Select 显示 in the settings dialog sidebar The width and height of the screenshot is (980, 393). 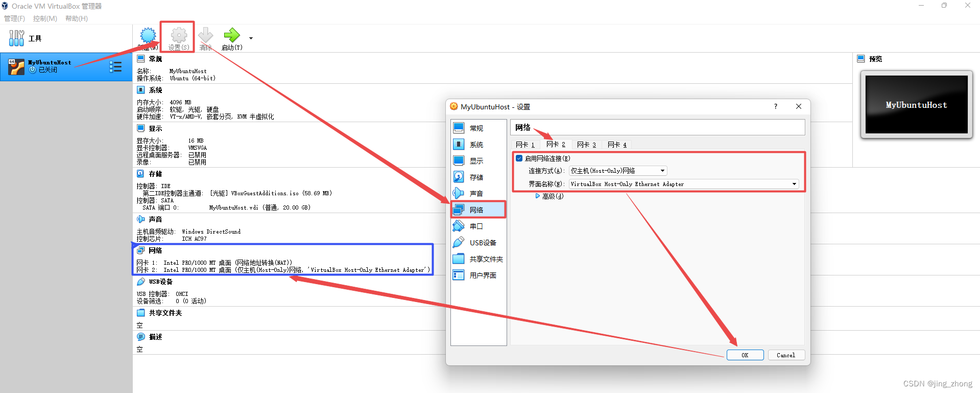point(479,161)
